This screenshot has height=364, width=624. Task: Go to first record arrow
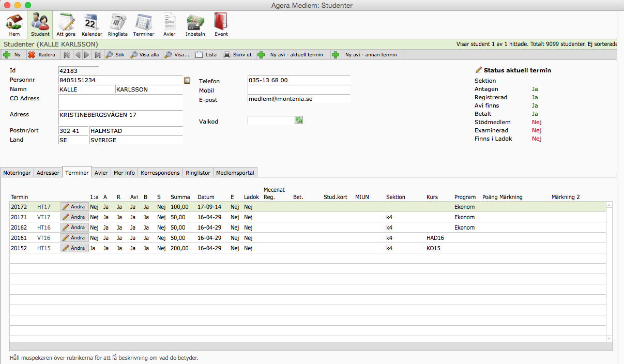[x=66, y=55]
